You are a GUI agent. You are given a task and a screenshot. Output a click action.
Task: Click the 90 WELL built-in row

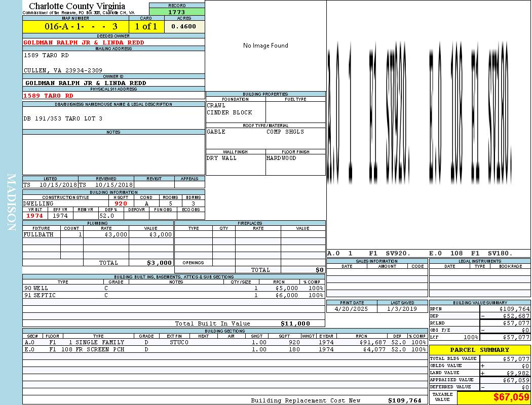tap(174, 288)
